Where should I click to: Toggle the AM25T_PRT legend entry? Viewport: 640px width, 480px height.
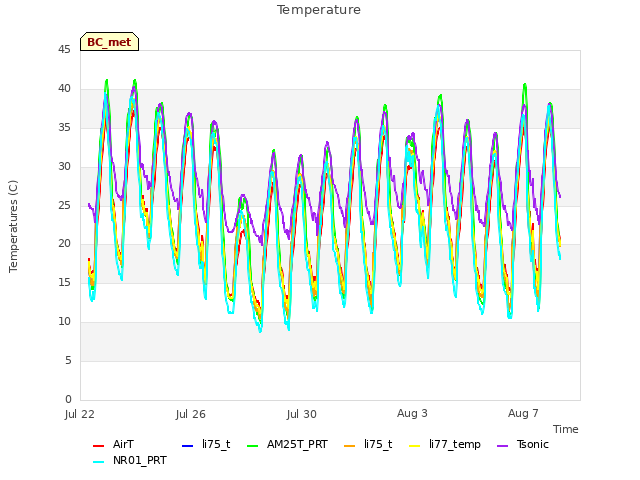pyautogui.click(x=287, y=444)
